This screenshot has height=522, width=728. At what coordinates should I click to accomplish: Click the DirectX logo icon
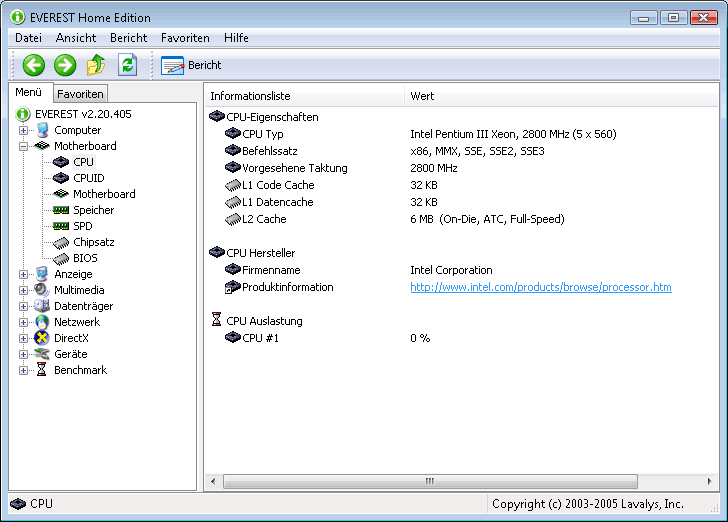click(x=42, y=338)
